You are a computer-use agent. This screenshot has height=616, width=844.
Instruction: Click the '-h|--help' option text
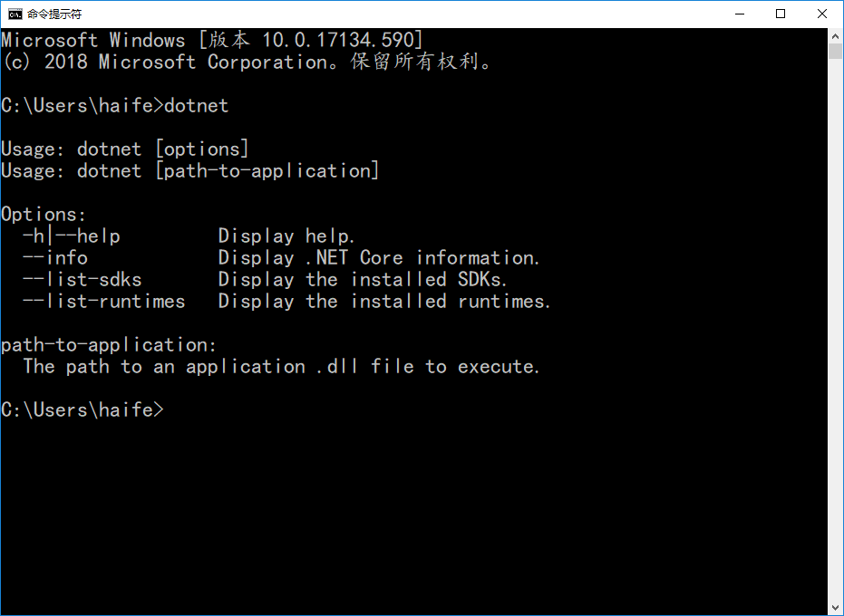click(x=72, y=236)
